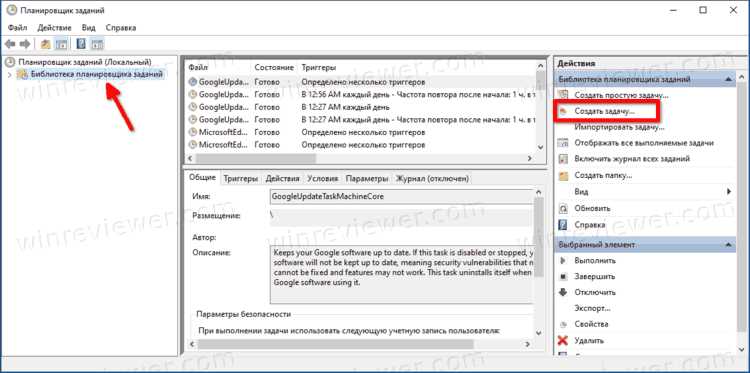Click Создать простую задачу action text
The width and height of the screenshot is (750, 373).
pos(621,95)
